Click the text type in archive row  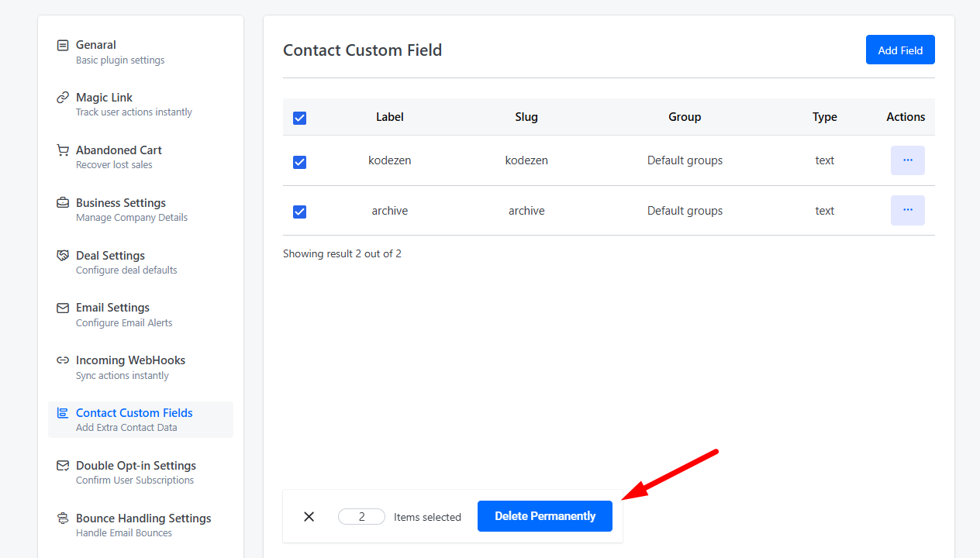(825, 211)
